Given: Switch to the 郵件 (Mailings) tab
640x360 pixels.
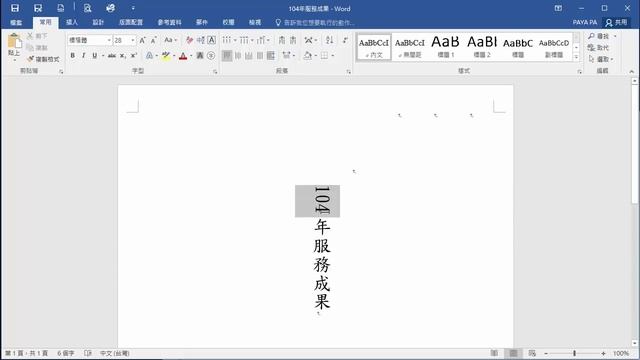Looking at the screenshot, I should click(x=202, y=22).
